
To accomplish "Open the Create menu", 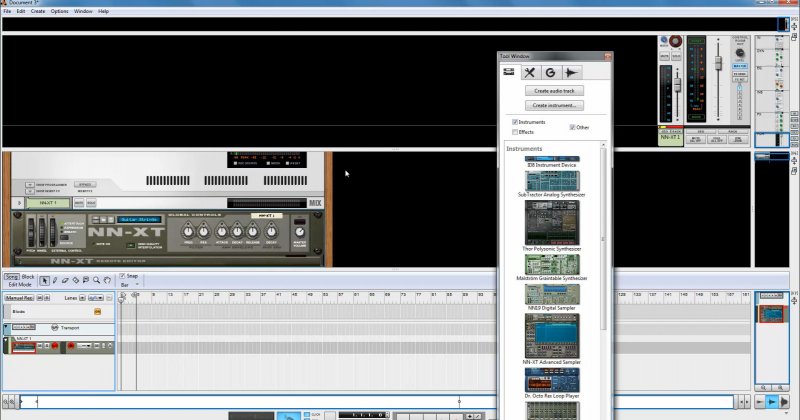I will [38, 11].
